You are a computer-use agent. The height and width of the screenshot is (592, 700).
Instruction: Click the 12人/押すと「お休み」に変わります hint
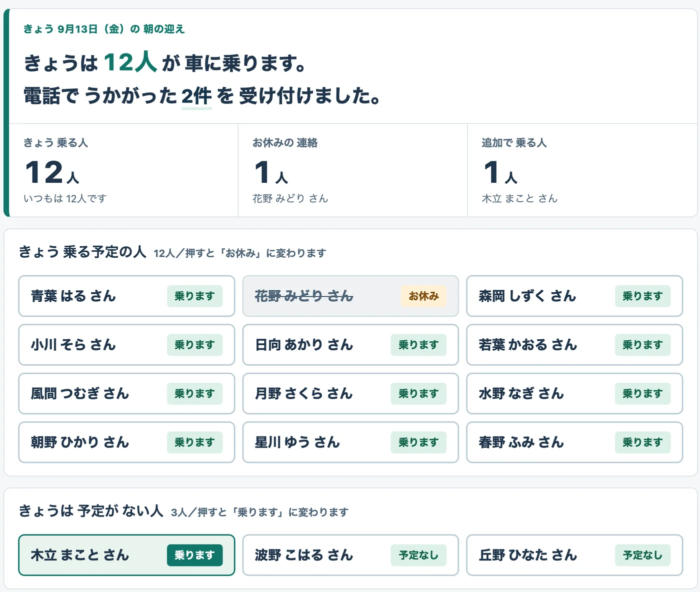pyautogui.click(x=240, y=253)
